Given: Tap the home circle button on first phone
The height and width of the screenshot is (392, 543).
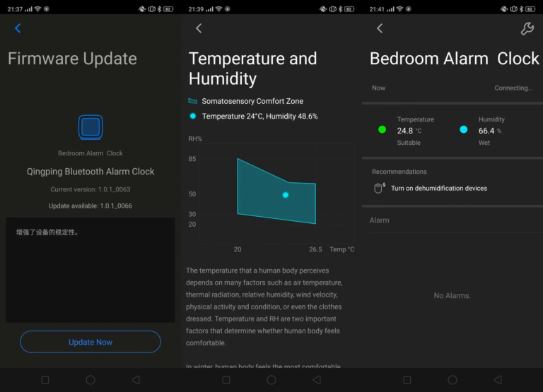Looking at the screenshot, I should 90,380.
